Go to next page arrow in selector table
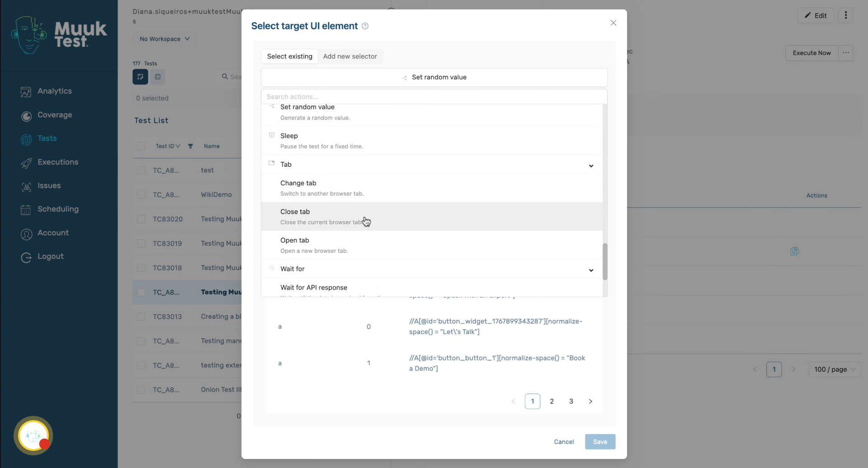The width and height of the screenshot is (868, 468). coord(590,401)
